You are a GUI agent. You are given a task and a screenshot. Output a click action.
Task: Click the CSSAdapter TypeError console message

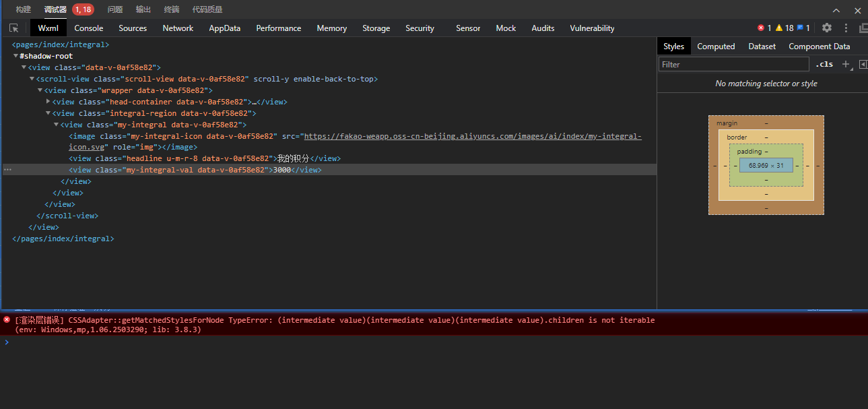tap(335, 325)
